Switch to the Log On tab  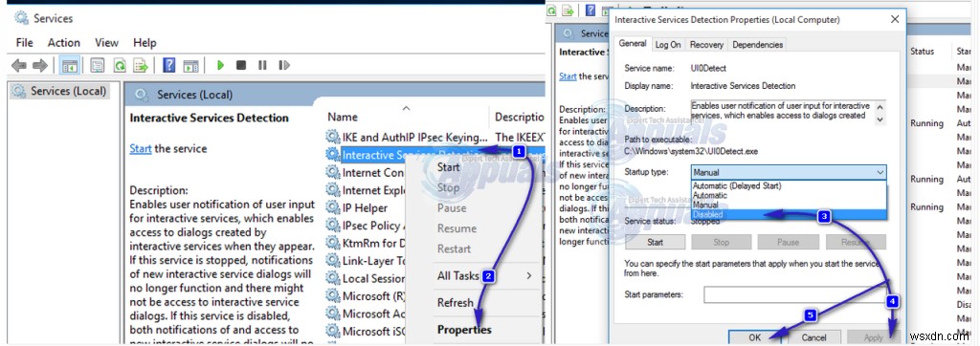(667, 44)
